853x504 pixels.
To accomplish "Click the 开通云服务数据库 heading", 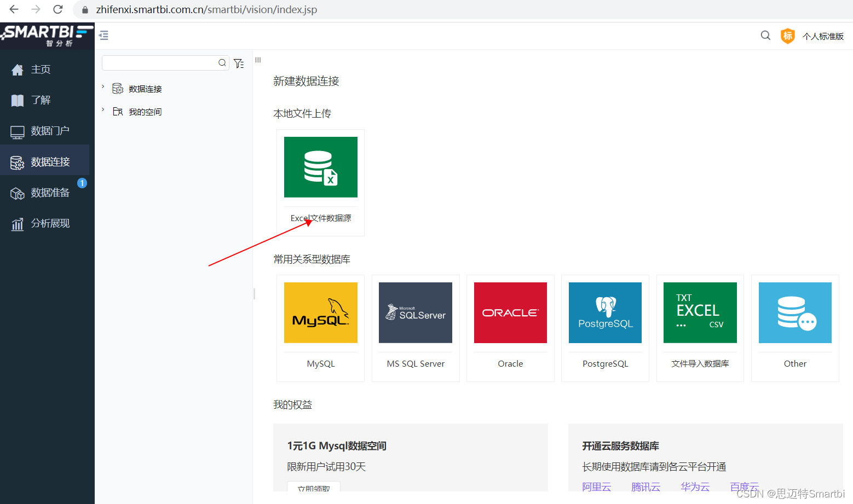I will click(x=620, y=446).
